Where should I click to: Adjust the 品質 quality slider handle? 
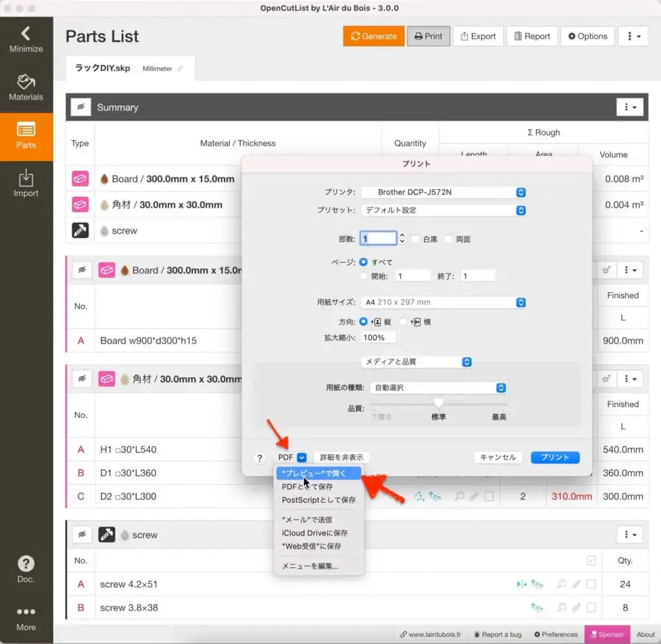(x=438, y=403)
